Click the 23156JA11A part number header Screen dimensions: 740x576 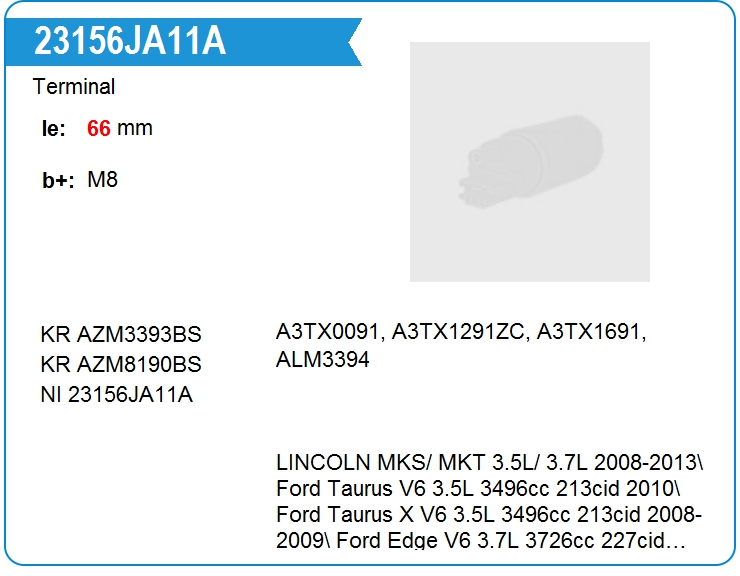pos(130,41)
